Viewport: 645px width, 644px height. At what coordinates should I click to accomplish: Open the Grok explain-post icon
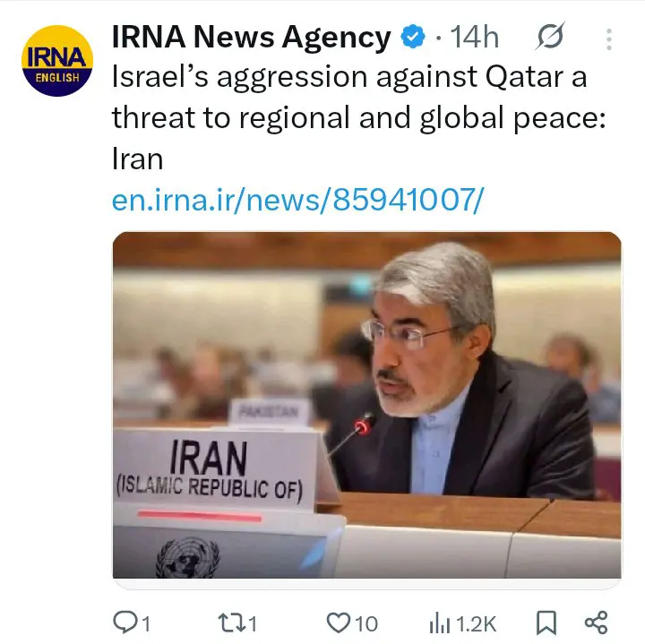(x=550, y=36)
